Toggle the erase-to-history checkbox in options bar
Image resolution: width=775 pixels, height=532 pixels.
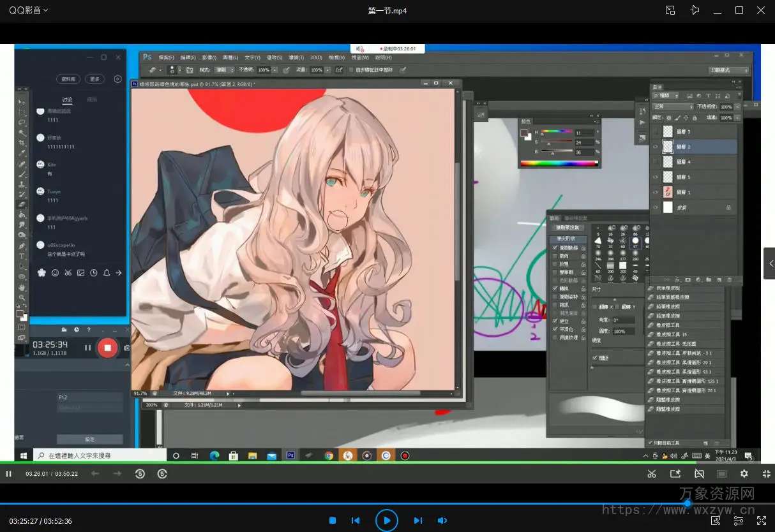pyautogui.click(x=350, y=70)
